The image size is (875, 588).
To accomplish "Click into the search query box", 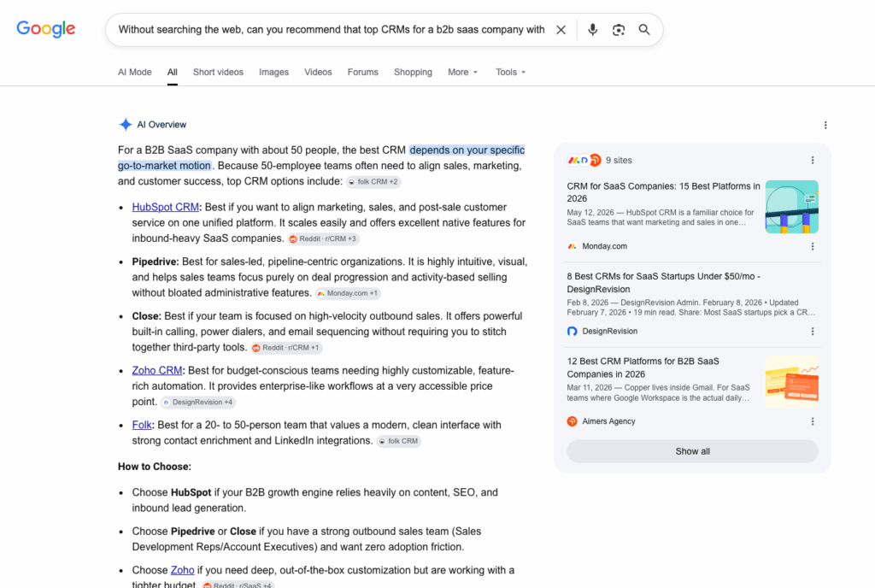I will pos(332,30).
